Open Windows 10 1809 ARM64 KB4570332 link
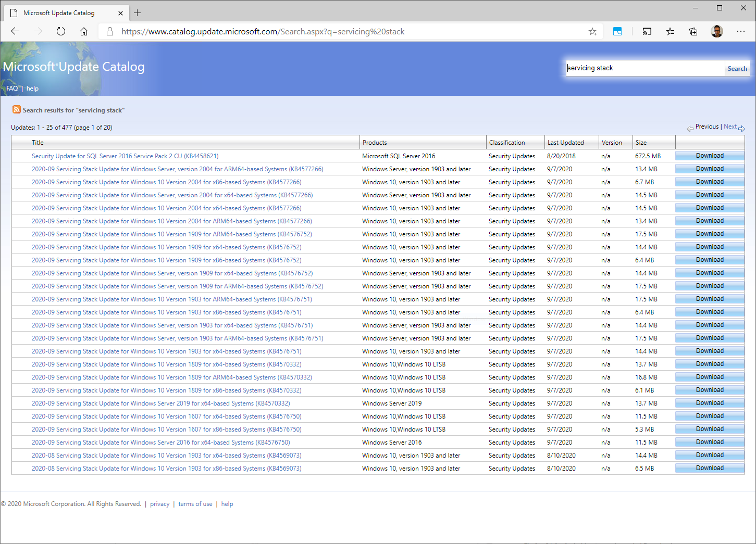The image size is (756, 544). coord(172,377)
